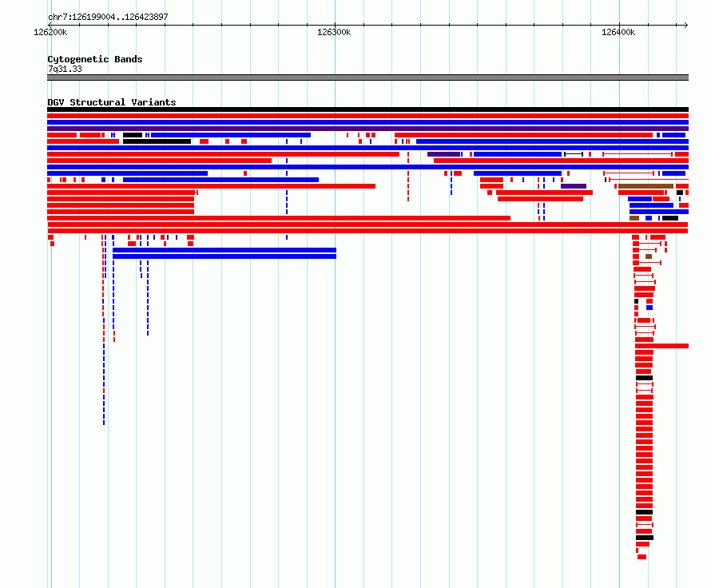Click the 126400k ruler label
The image size is (711, 588).
coord(618,32)
